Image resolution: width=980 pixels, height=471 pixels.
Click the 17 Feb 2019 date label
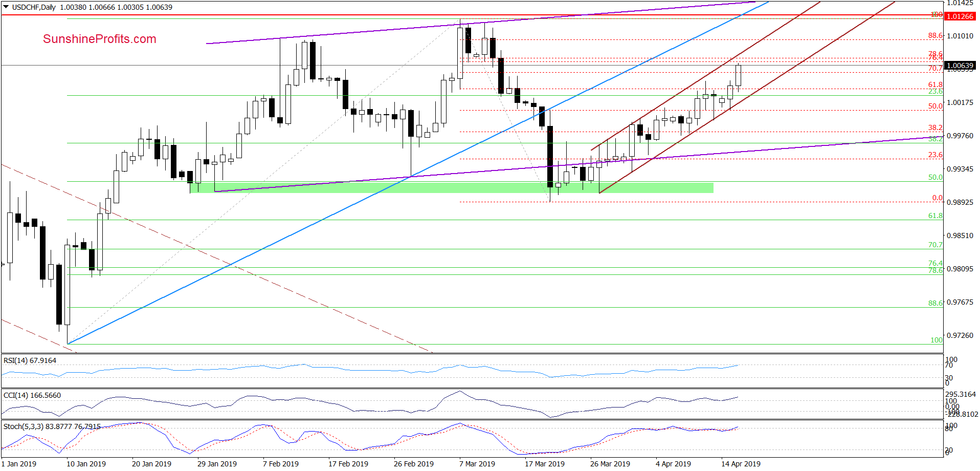click(x=348, y=464)
